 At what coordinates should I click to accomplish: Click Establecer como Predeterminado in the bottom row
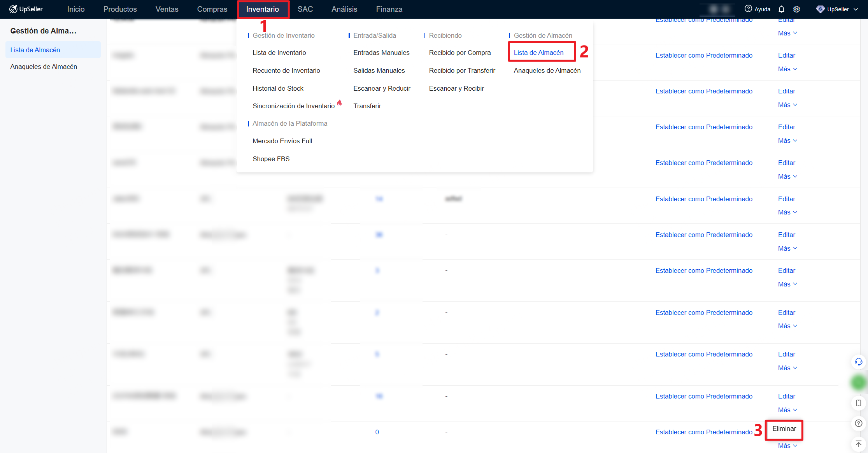(703, 432)
